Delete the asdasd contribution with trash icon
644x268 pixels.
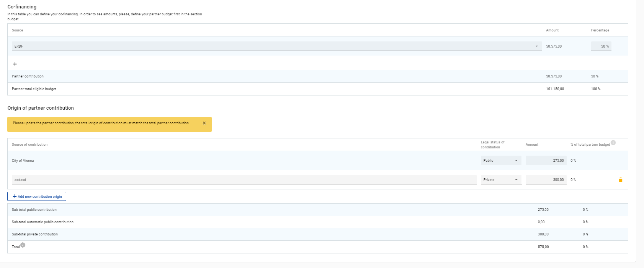(620, 180)
